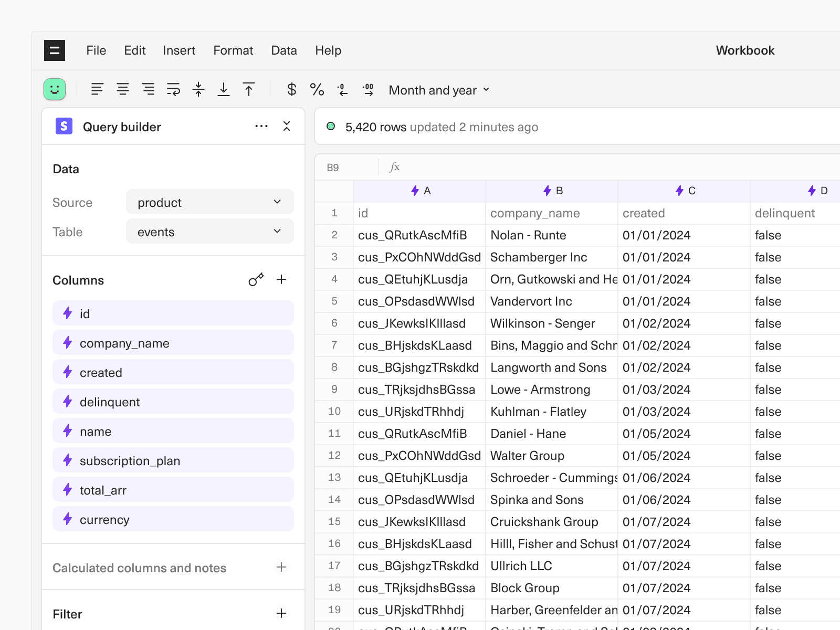Open the Source dropdown showing product

210,202
